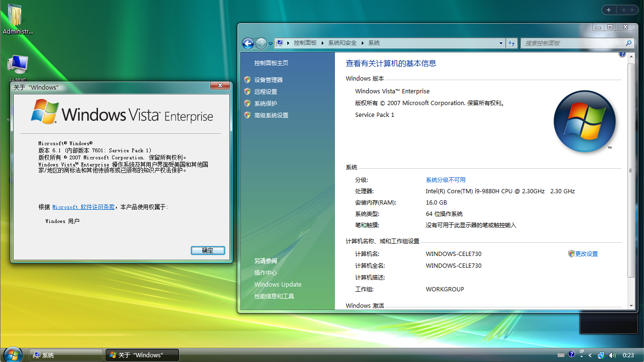
Task: Click keyboard input icon in system tray
Action: (561, 355)
